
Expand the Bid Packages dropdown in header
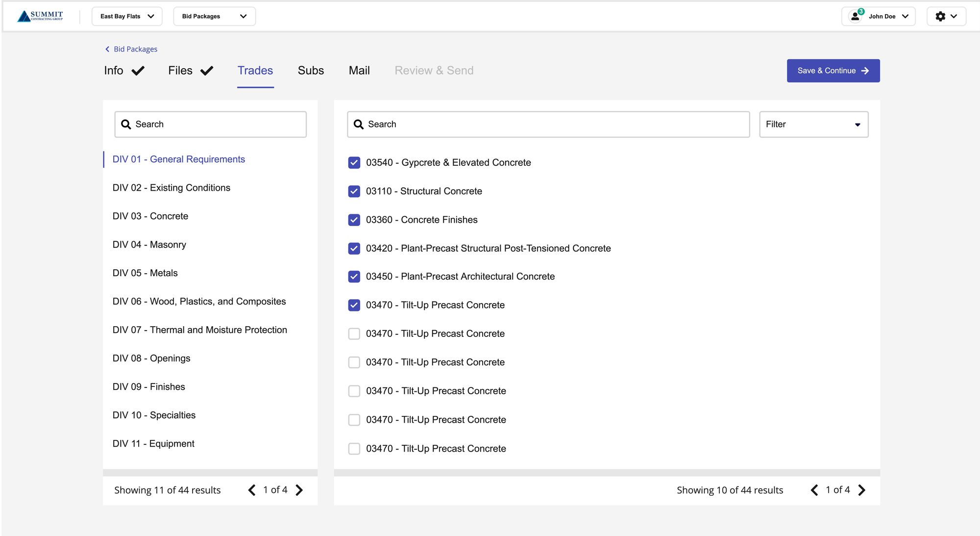(x=214, y=16)
